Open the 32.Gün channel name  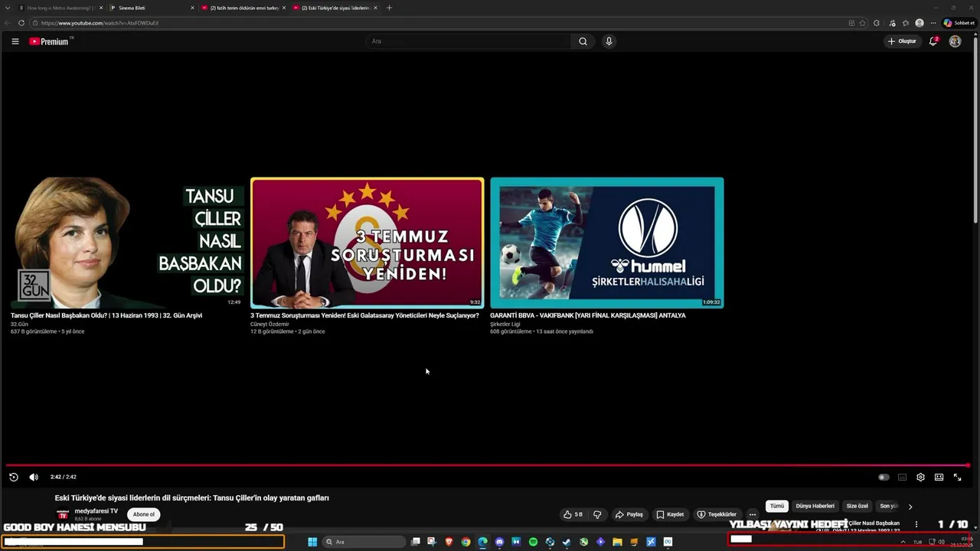[19, 324]
